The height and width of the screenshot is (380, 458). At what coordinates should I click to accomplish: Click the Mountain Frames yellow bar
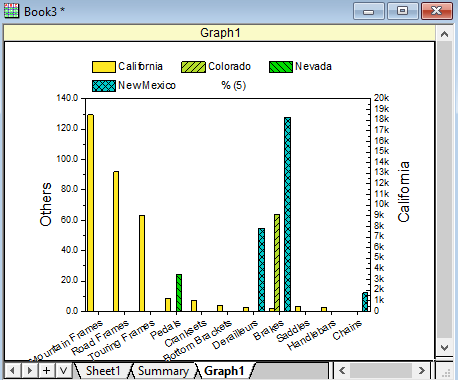(x=90, y=213)
